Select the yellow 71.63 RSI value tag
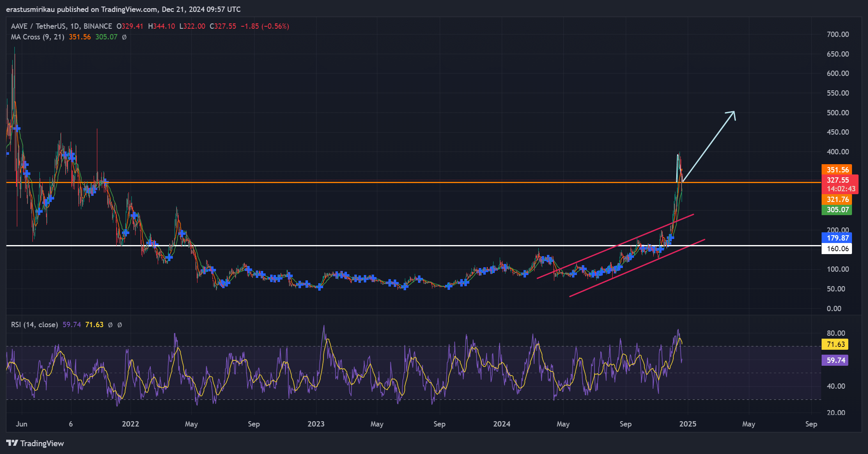This screenshot has width=868, height=454. (x=835, y=344)
